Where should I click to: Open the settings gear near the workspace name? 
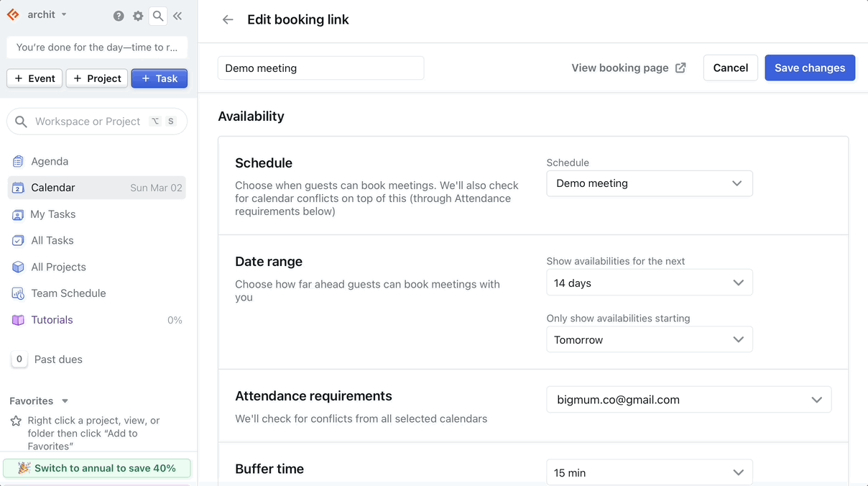coord(138,15)
